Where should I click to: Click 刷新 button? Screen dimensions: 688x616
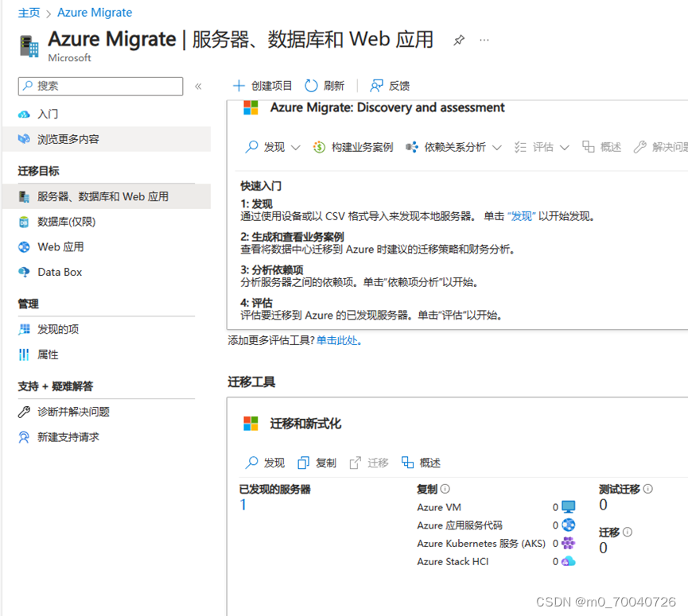[325, 86]
